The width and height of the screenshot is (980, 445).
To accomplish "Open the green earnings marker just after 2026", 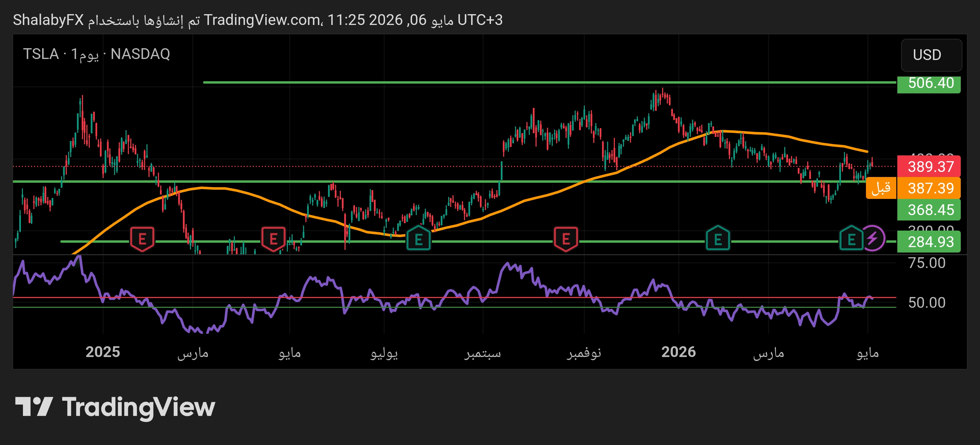I will (x=717, y=238).
